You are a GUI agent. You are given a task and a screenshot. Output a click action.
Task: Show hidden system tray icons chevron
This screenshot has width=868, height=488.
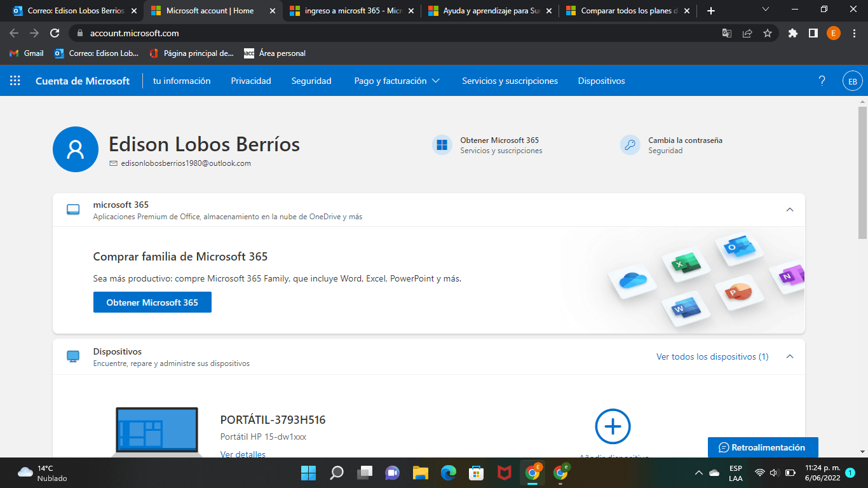(x=699, y=473)
